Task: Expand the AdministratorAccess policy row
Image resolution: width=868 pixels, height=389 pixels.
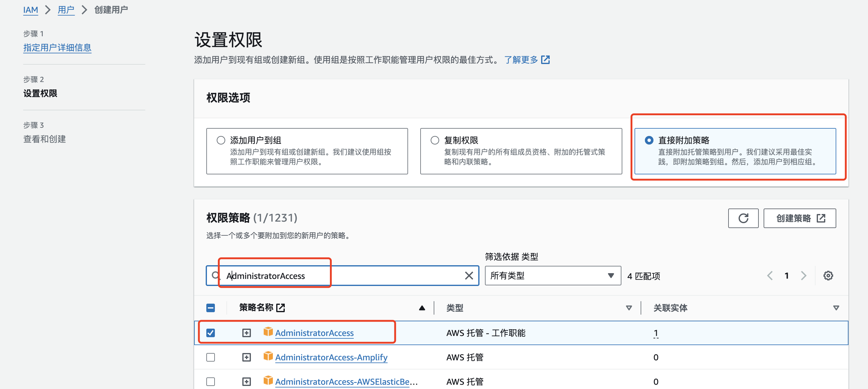Action: pos(247,333)
